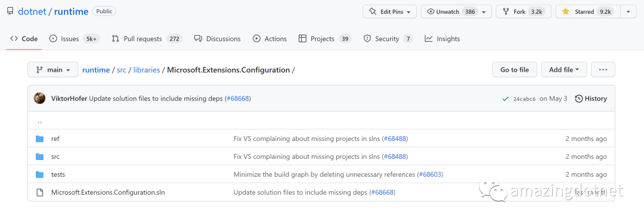Click the Public visibility badge

click(104, 11)
